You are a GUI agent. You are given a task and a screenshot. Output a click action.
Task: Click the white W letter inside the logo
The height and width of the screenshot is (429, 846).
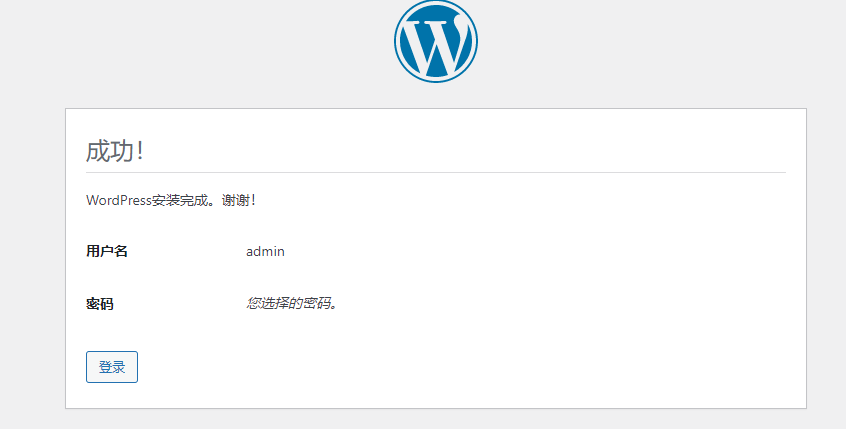(436, 45)
